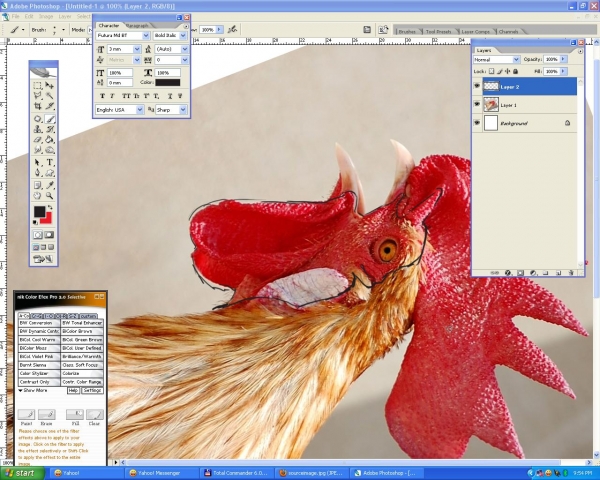Select the Blur tool
Screen dimensions: 600x480
[38, 150]
